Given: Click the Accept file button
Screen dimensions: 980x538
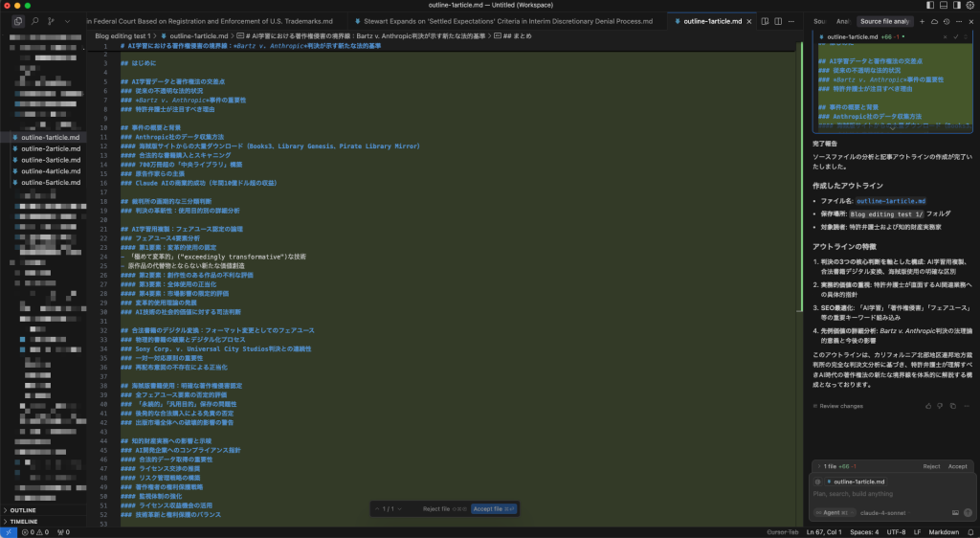Looking at the screenshot, I should coord(494,508).
